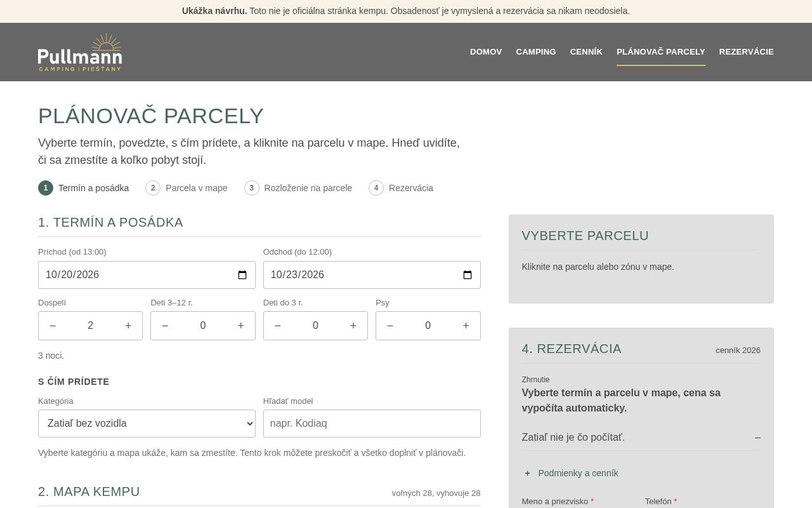Click the Deti 3–12 r. value field
The width and height of the screenshot is (812, 508).
click(203, 326)
